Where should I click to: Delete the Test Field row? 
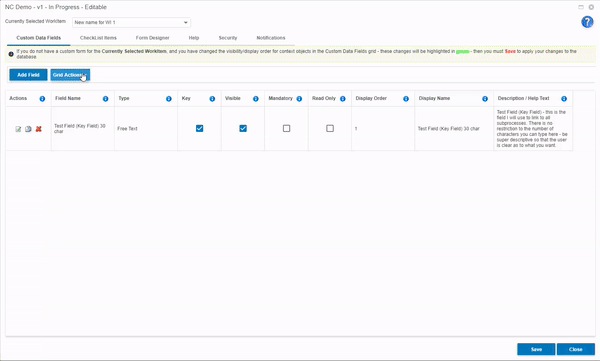[x=38, y=129]
